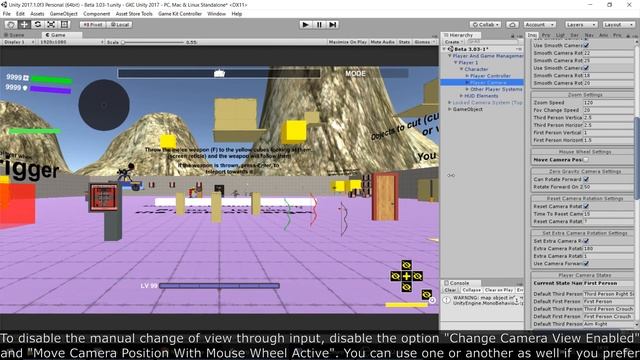
Task: Open the Assets menu
Action: click(37, 14)
